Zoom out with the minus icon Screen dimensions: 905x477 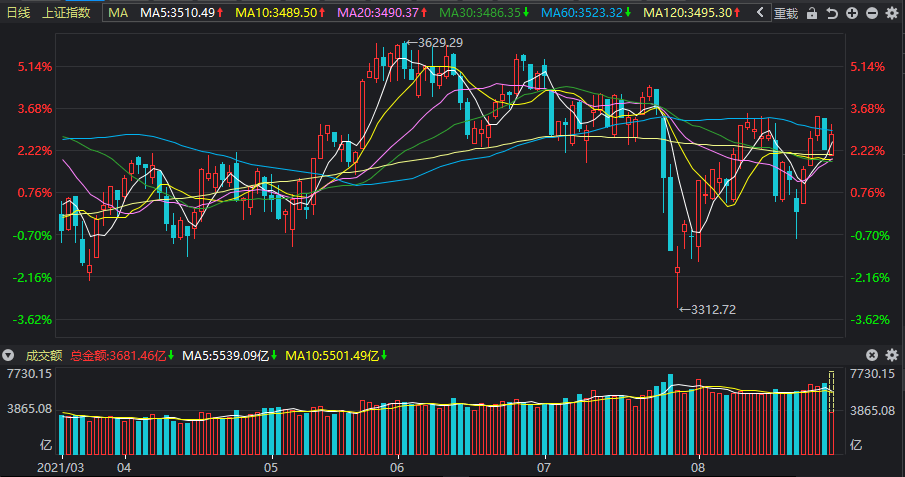coord(871,13)
